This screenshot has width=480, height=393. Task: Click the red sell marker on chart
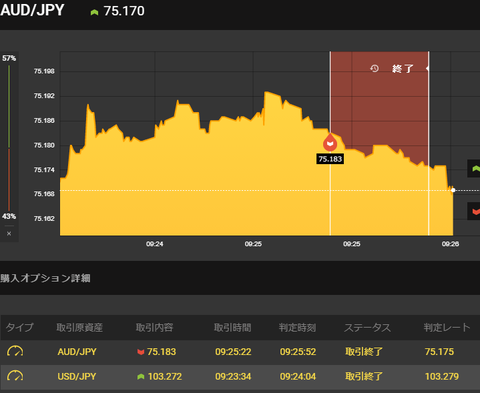coord(330,143)
